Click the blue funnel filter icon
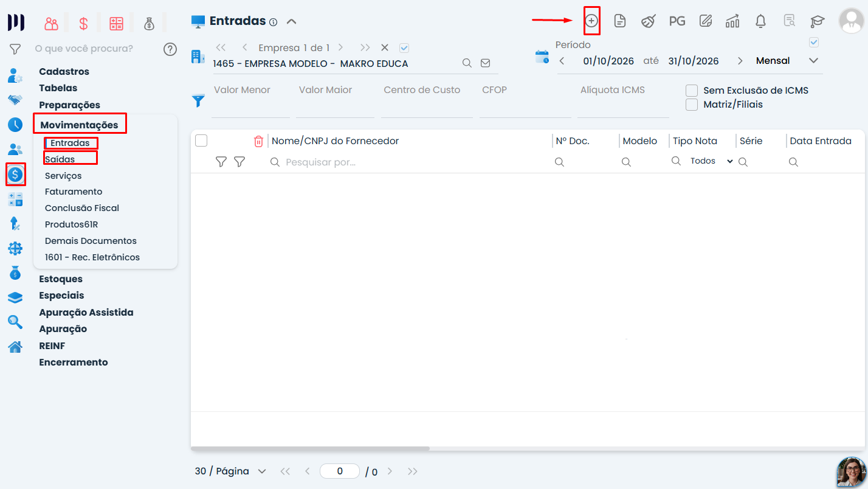 [x=198, y=101]
